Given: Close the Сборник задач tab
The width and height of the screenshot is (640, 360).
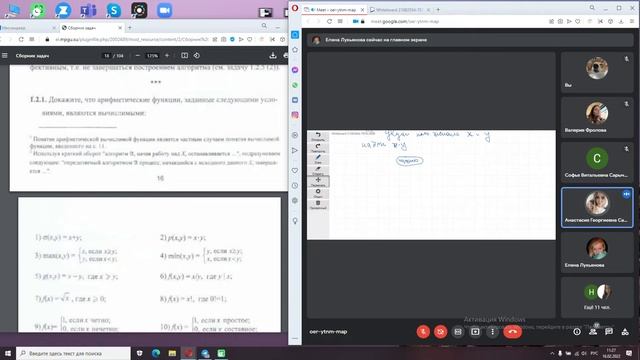Looking at the screenshot, I should coord(120,28).
